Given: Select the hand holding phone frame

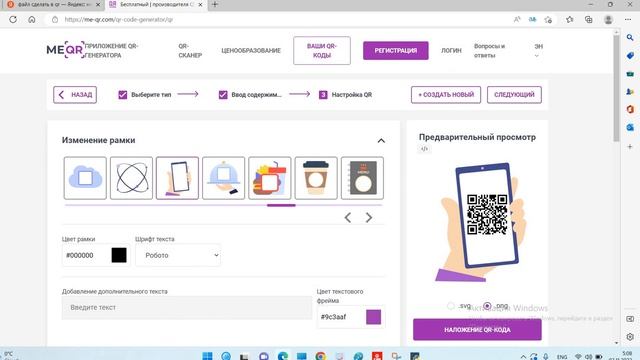Looking at the screenshot, I should pyautogui.click(x=178, y=178).
